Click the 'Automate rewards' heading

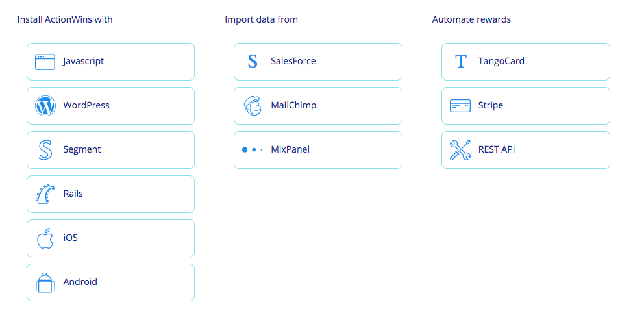[x=471, y=19]
